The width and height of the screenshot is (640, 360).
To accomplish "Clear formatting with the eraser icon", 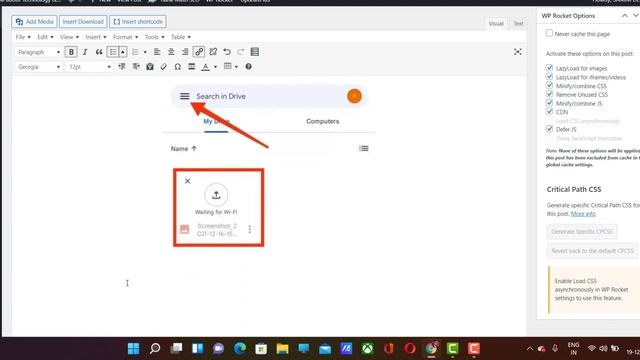I will (x=164, y=67).
